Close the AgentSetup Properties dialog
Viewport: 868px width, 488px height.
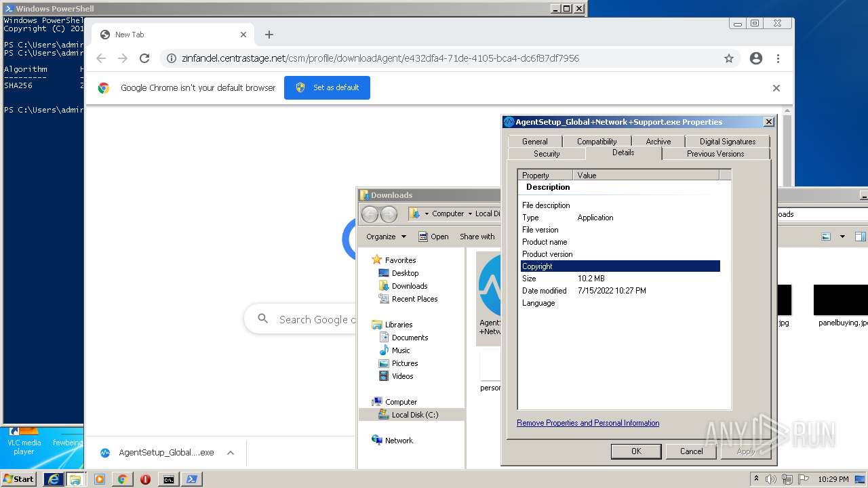768,122
